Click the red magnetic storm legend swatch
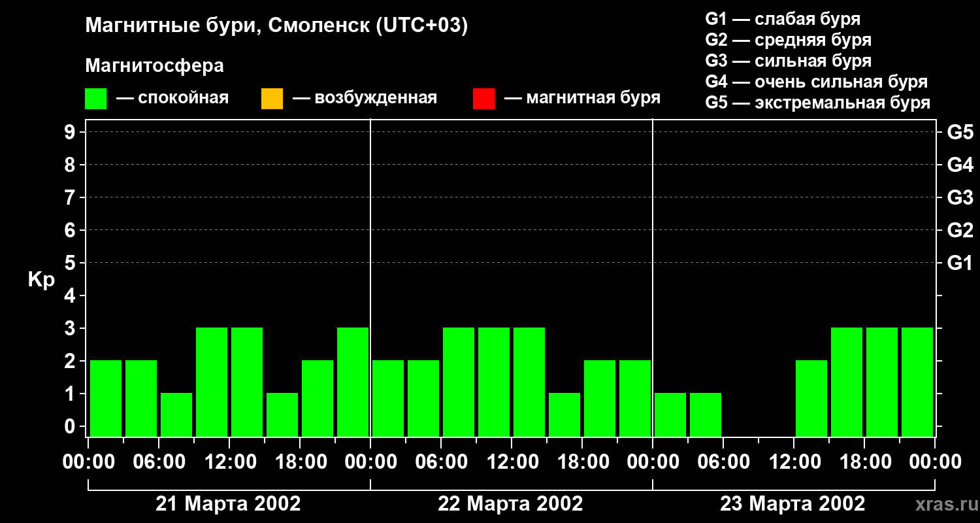The width and height of the screenshot is (980, 523). pyautogui.click(x=483, y=99)
